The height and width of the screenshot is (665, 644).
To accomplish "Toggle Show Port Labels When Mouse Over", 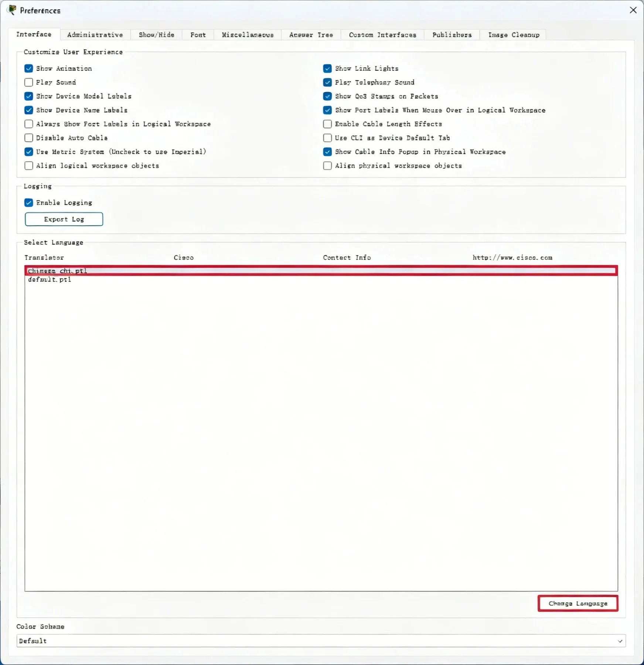I will pyautogui.click(x=327, y=110).
